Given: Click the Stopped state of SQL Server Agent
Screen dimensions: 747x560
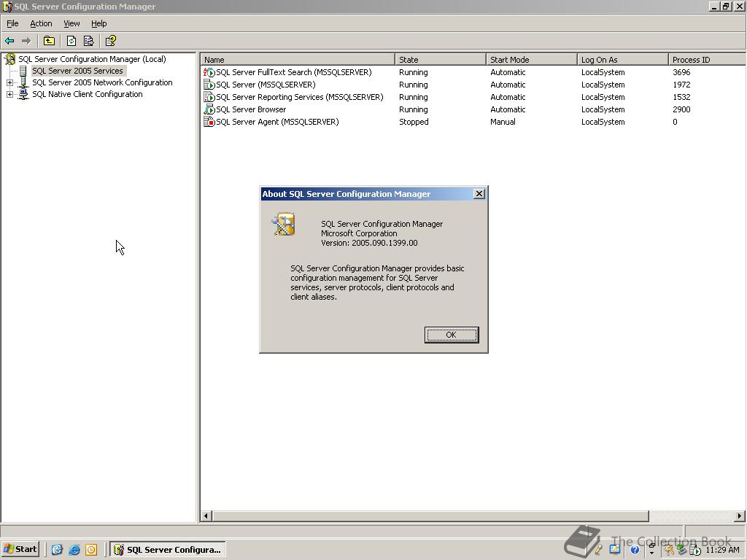Looking at the screenshot, I should (414, 122).
